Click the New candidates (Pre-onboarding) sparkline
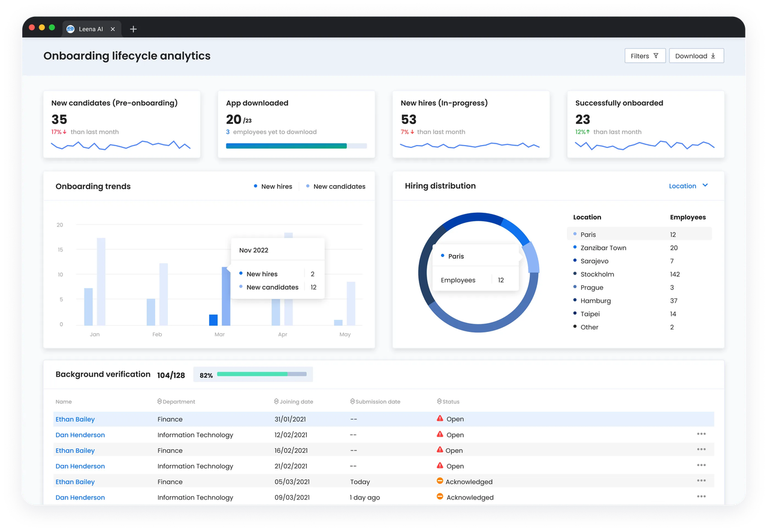Viewport: 767px width, 532px height. pyautogui.click(x=121, y=145)
